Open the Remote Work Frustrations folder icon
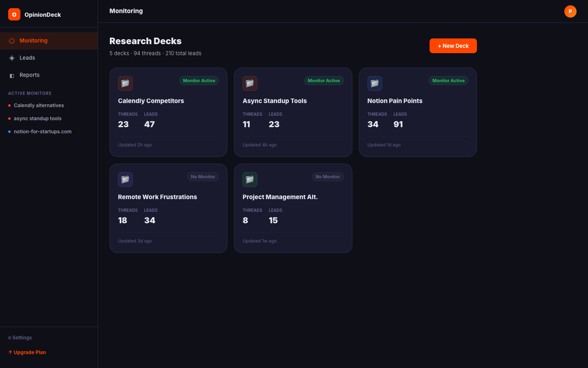The width and height of the screenshot is (588, 368). pos(125,180)
